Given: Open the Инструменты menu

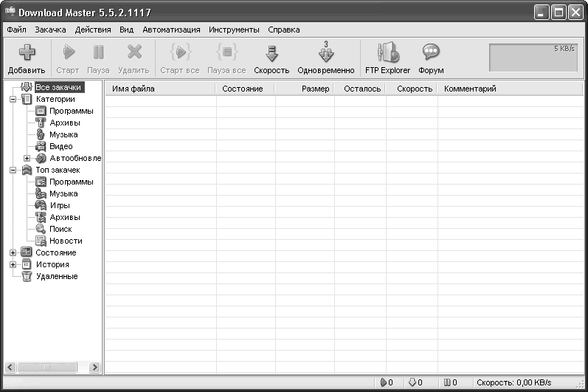Looking at the screenshot, I should click(234, 30).
